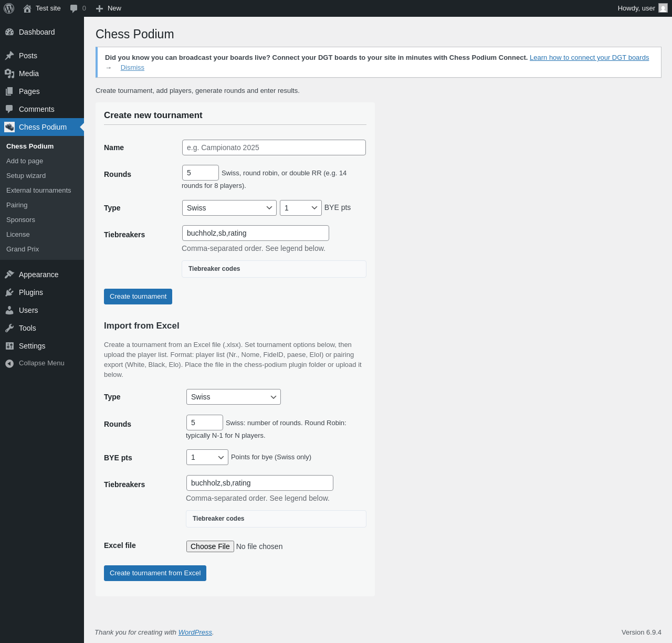
Task: Click the Version 6.9.4 footer text
Action: coord(642,633)
